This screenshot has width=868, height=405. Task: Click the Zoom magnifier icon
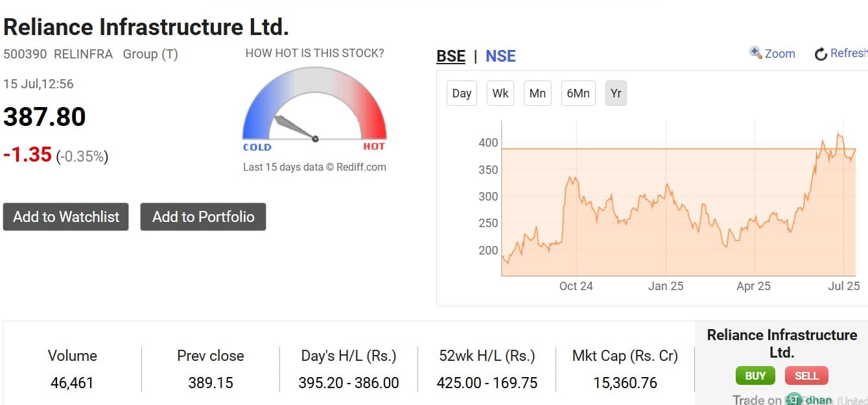(x=756, y=53)
